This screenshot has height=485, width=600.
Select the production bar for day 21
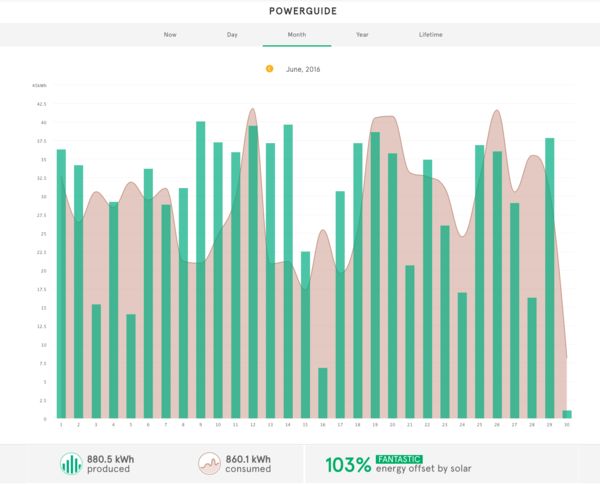[410, 342]
